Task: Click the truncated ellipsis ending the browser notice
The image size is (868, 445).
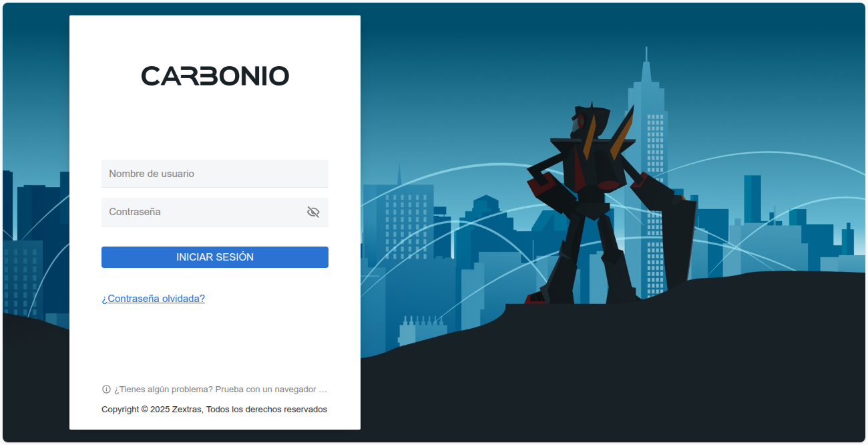Action: (323, 389)
